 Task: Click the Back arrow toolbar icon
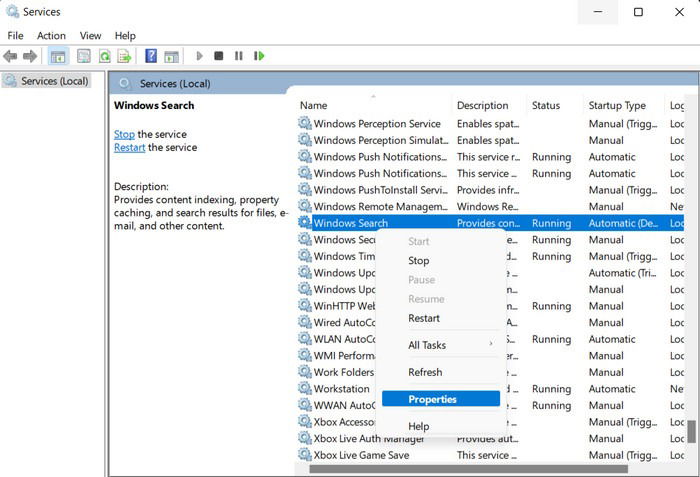tap(10, 56)
